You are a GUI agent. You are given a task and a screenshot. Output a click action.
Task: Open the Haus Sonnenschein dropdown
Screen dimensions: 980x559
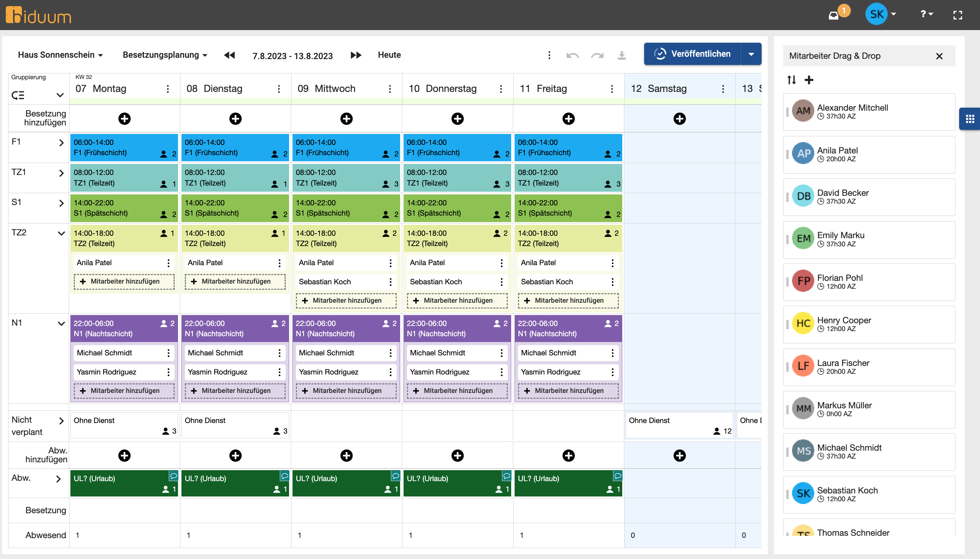(60, 55)
